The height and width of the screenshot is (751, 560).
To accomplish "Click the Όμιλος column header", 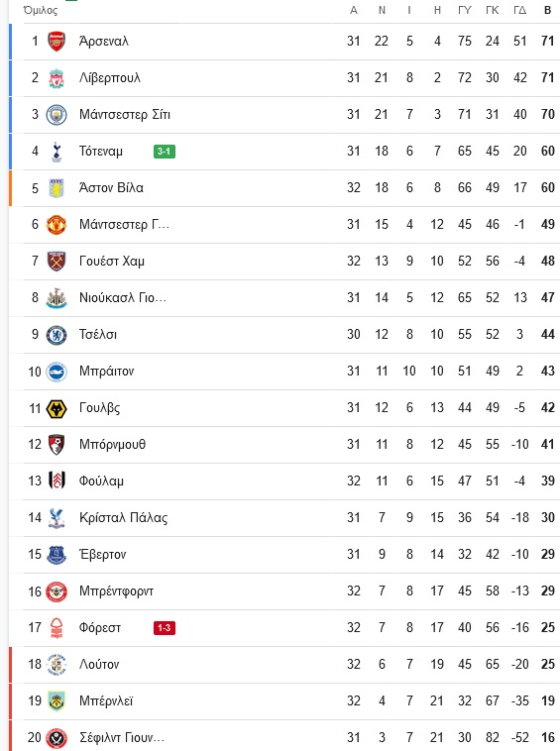I will coord(41,10).
